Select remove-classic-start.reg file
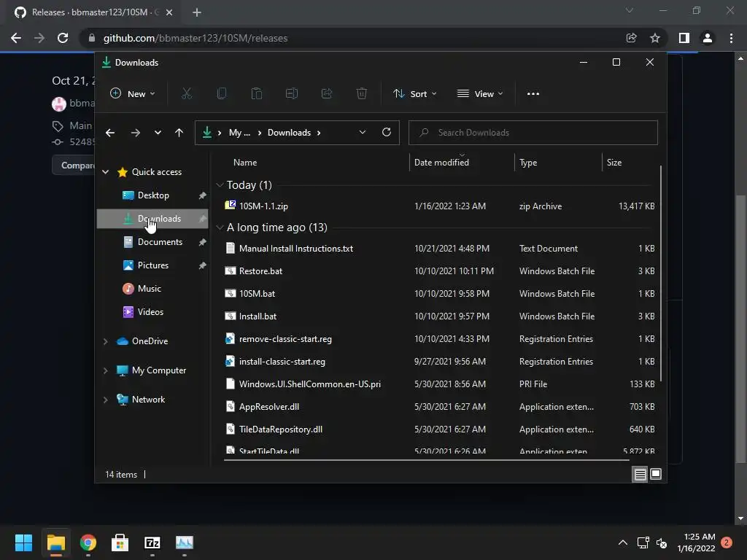 pos(439,339)
